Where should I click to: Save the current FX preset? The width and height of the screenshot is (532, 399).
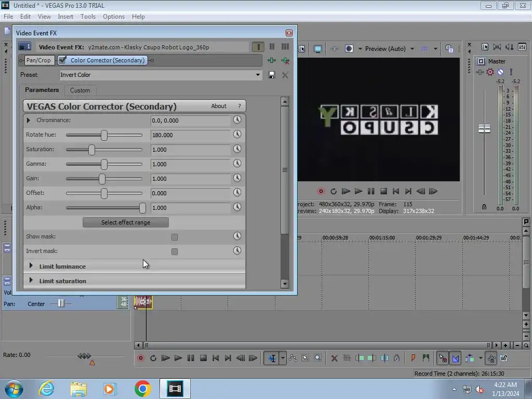(x=271, y=75)
